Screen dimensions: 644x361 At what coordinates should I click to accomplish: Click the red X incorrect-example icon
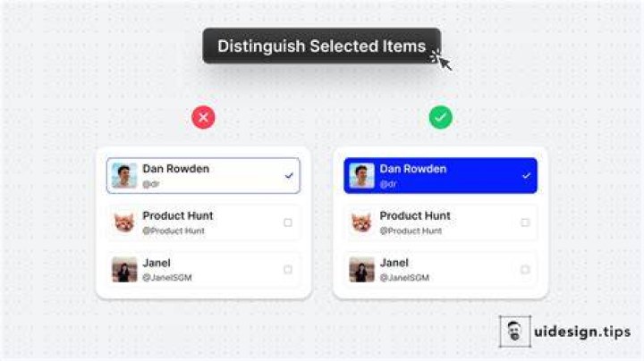pos(203,118)
